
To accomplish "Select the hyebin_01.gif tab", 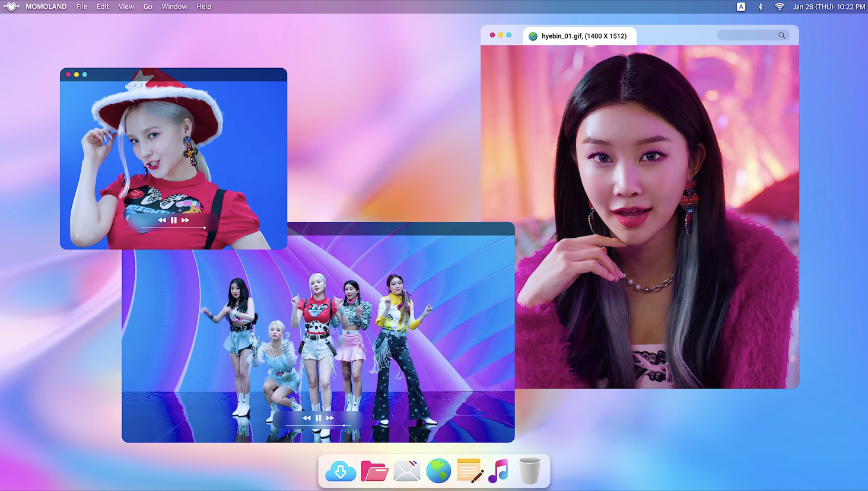I will tap(580, 36).
